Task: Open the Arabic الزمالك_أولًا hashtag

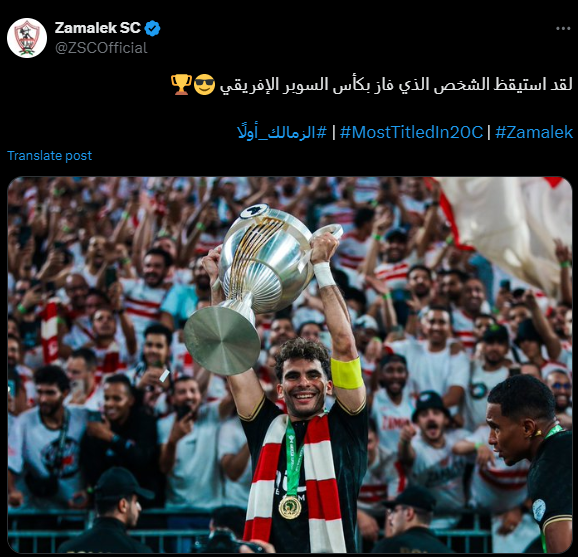Action: pyautogui.click(x=282, y=132)
